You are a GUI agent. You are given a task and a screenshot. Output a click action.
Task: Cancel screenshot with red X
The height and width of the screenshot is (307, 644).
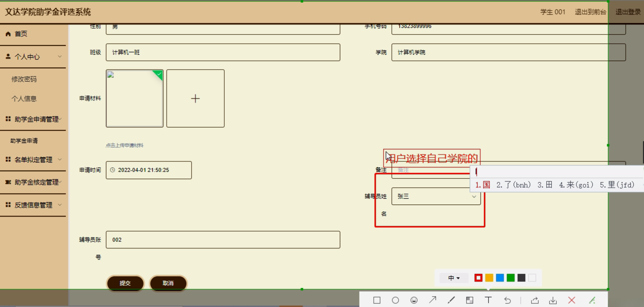click(572, 300)
